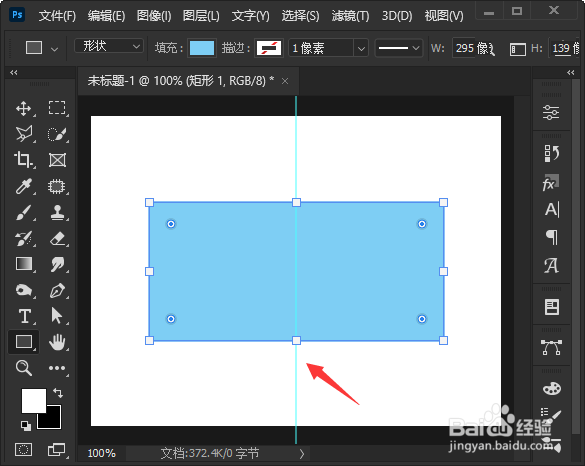Open the Glyphs panel icon
Viewport: 585px width, 466px height.
[x=551, y=266]
